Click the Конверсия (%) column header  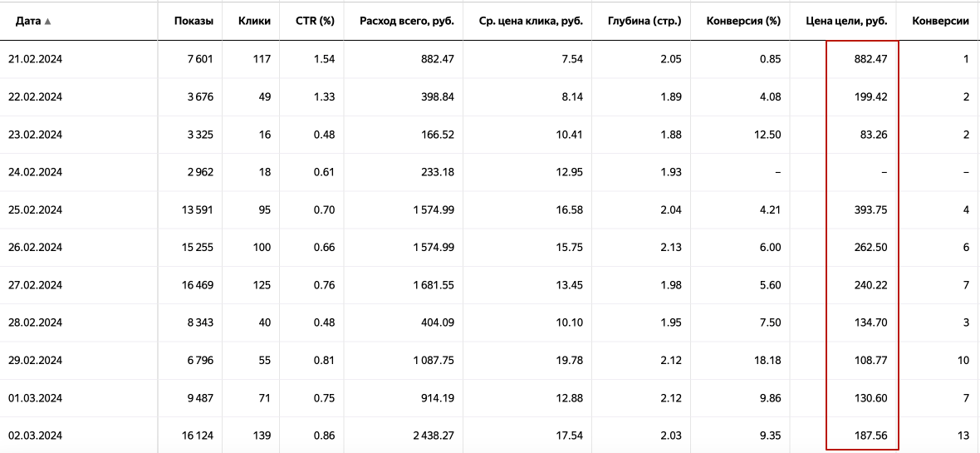click(744, 21)
